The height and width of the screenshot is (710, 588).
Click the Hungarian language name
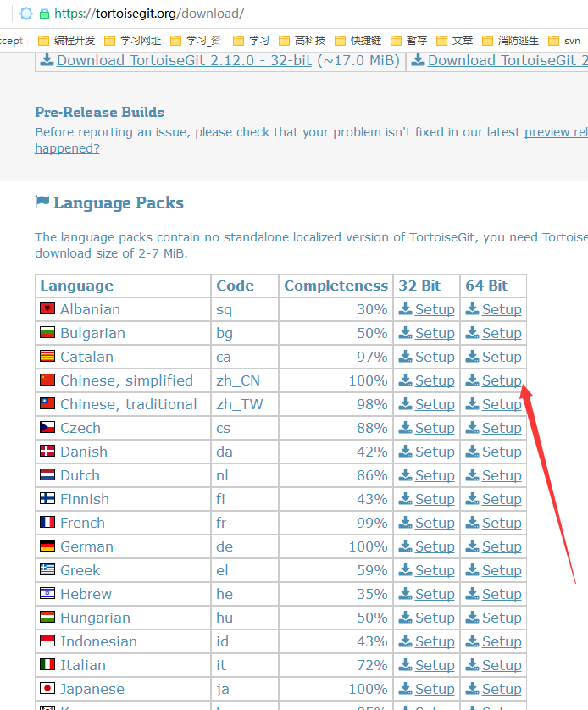[x=96, y=618]
